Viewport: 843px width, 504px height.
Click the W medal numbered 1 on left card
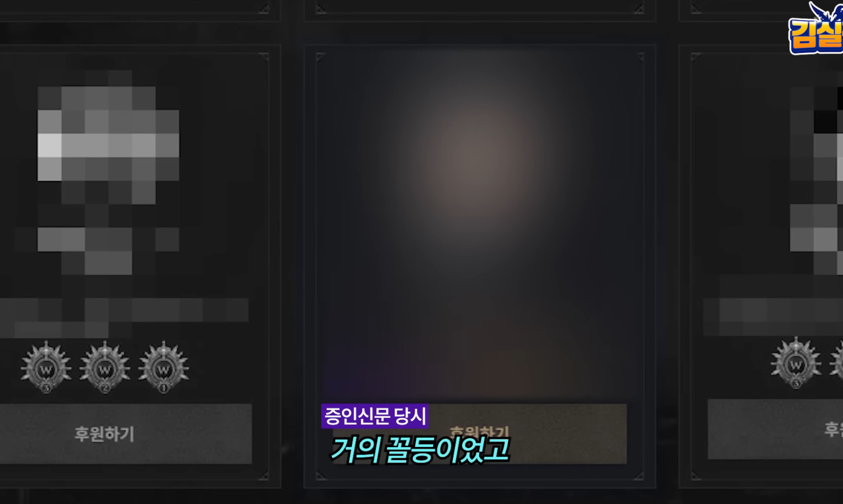(x=163, y=367)
